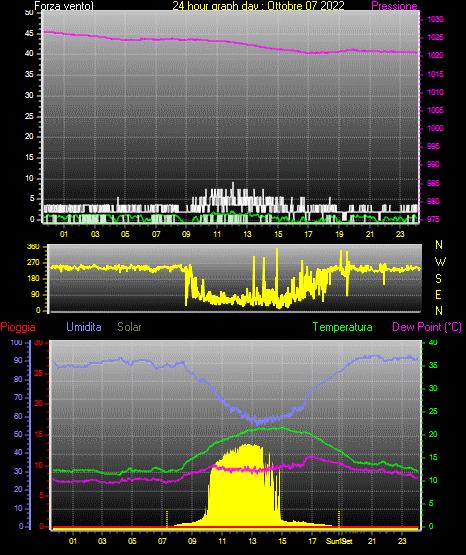Click the 5 value on the green temperature axis
The image size is (466, 555).
[x=431, y=503]
